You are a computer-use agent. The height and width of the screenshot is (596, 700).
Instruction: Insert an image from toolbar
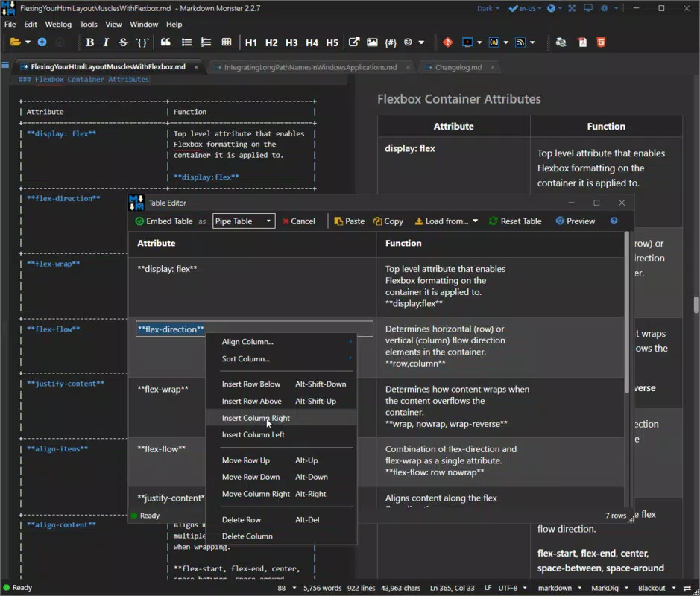372,42
